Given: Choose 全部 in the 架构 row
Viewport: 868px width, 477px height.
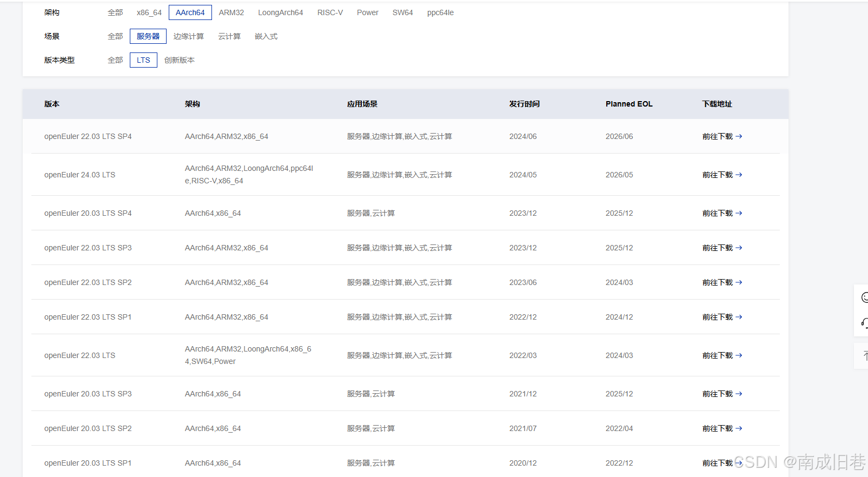Looking at the screenshot, I should [x=115, y=12].
